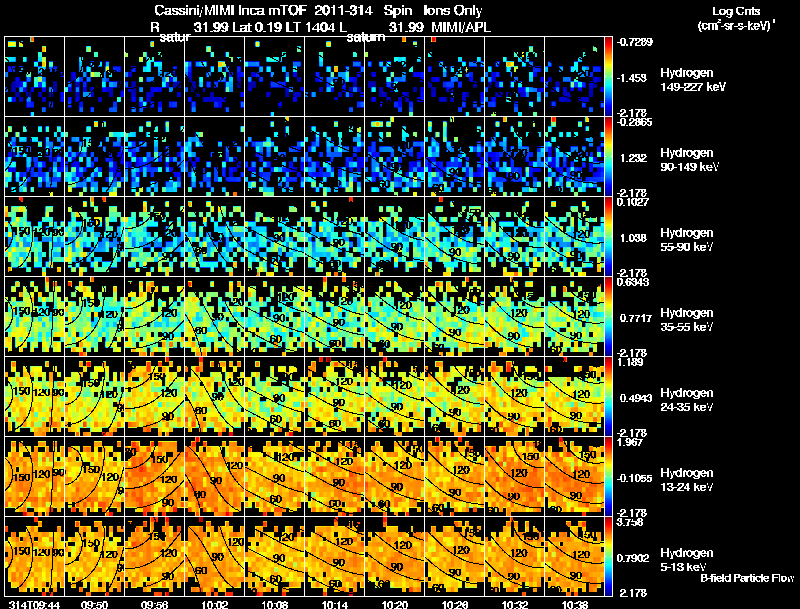Open the Hydrogen 90-149 keV panel at 09:50
This screenshot has width=800, height=609.
[x=94, y=157]
